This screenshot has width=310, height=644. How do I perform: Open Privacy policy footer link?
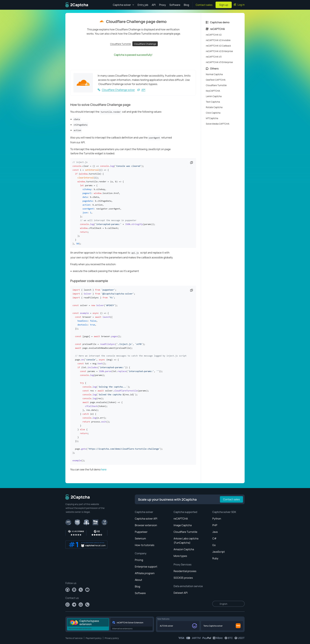[x=112, y=638]
